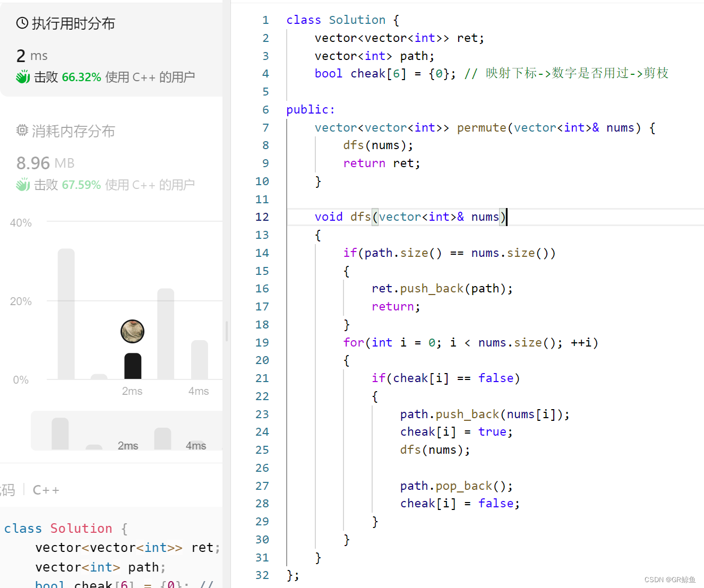The height and width of the screenshot is (588, 704).
Task: Click the 'bool cheak[6] = {0};' declaration
Action: tap(385, 74)
